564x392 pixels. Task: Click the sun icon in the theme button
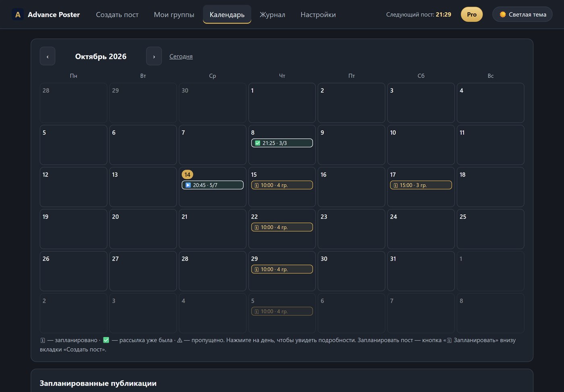click(x=503, y=15)
